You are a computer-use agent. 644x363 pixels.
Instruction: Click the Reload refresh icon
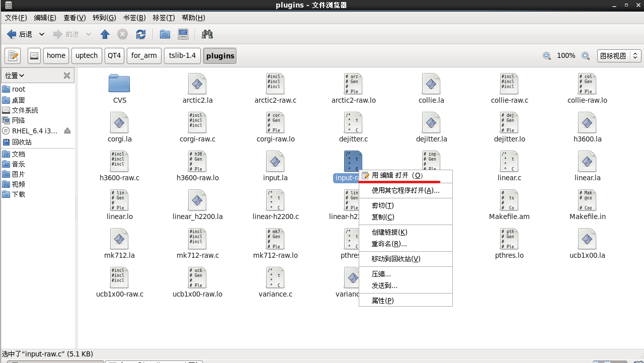141,34
